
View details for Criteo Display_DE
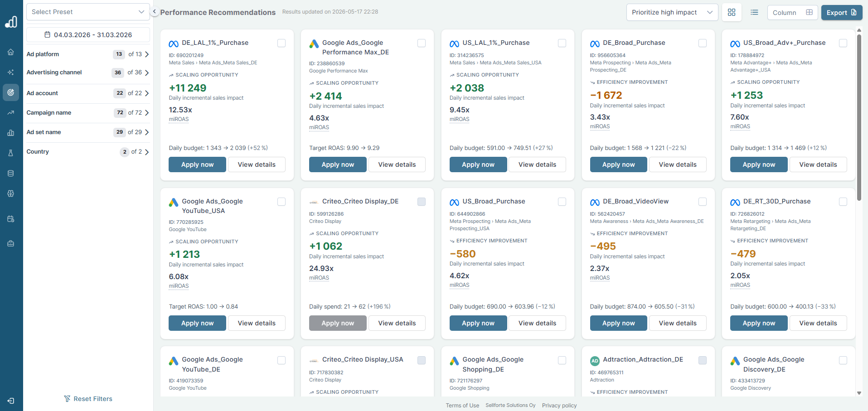pos(397,323)
